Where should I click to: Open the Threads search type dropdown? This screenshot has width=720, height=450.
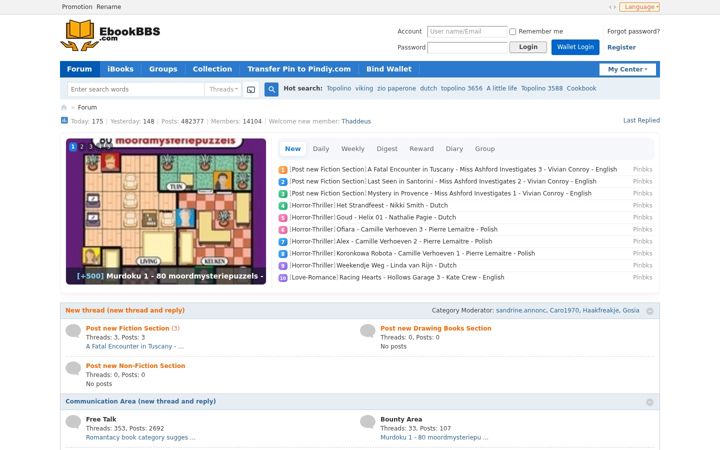coord(223,90)
